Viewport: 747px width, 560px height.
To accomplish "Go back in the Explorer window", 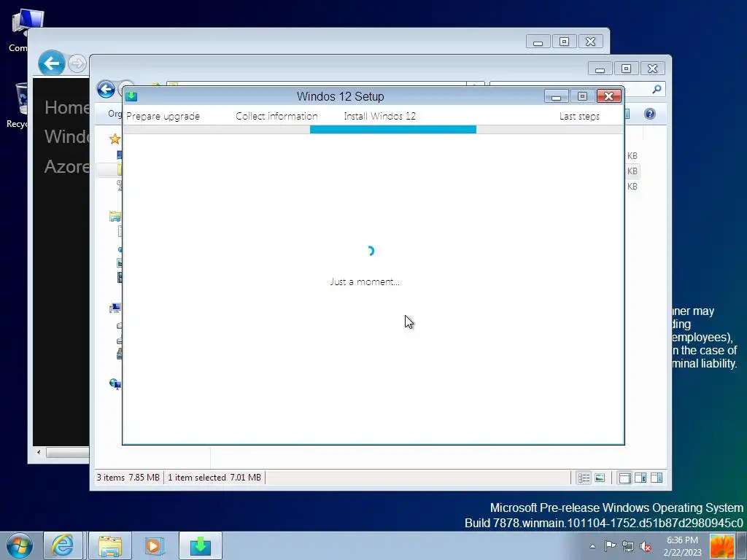I will 106,89.
